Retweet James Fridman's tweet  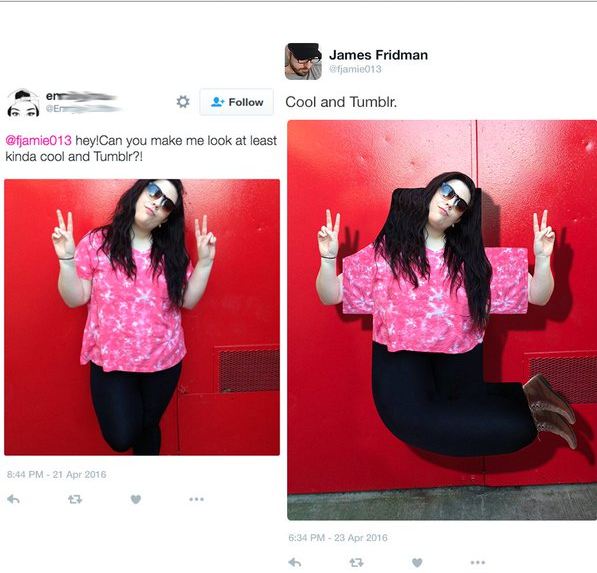(356, 562)
